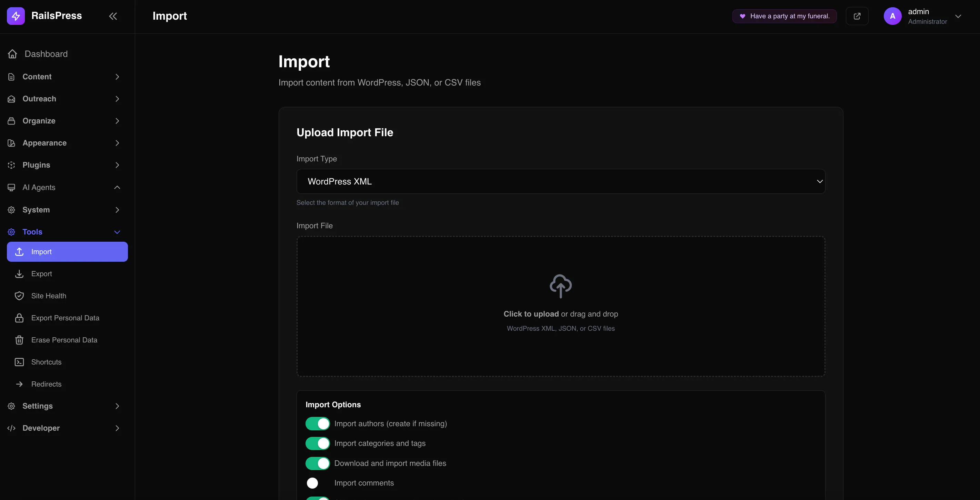Click the Developer code brackets icon

tap(11, 429)
